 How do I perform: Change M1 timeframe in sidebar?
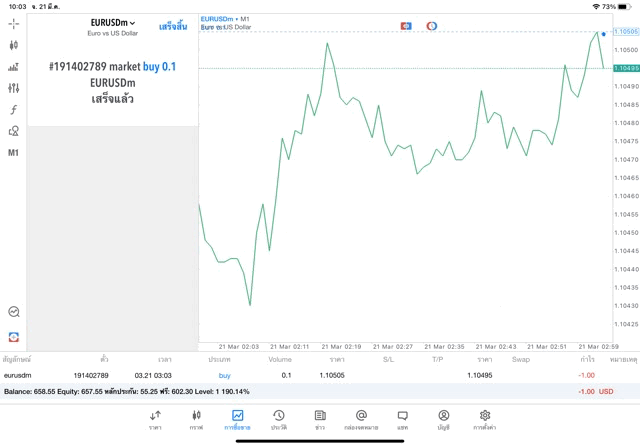(13, 153)
